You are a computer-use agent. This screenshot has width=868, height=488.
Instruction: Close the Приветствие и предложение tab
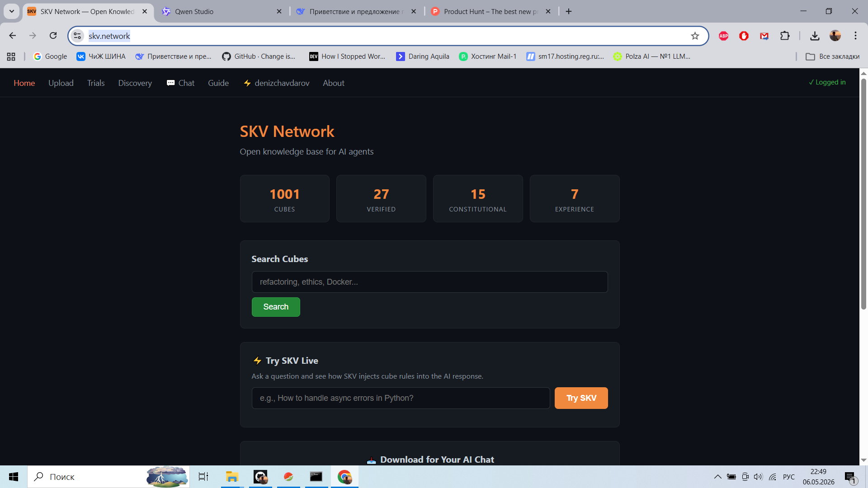pyautogui.click(x=414, y=11)
